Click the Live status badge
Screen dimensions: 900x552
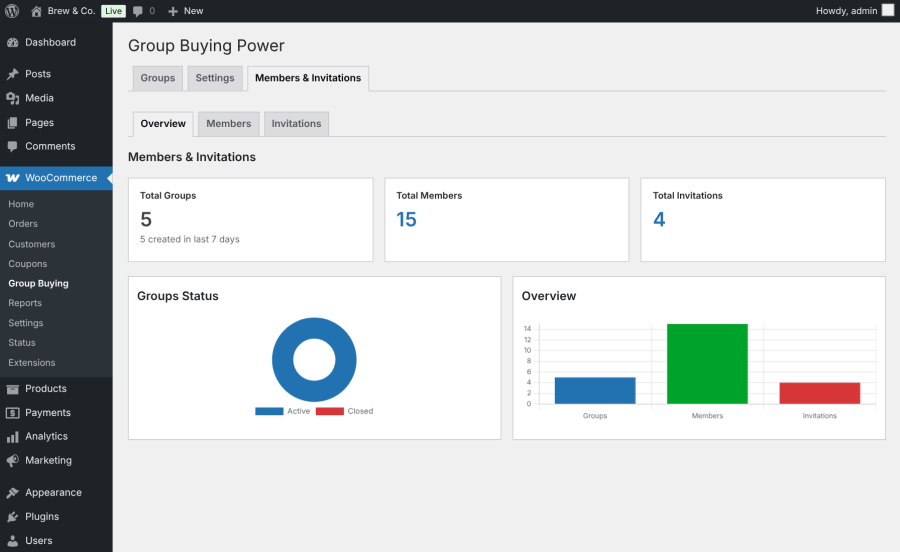pyautogui.click(x=113, y=11)
